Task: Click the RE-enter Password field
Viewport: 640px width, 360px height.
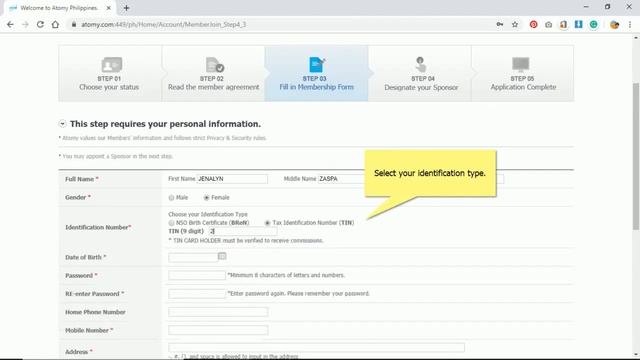Action: coord(197,293)
